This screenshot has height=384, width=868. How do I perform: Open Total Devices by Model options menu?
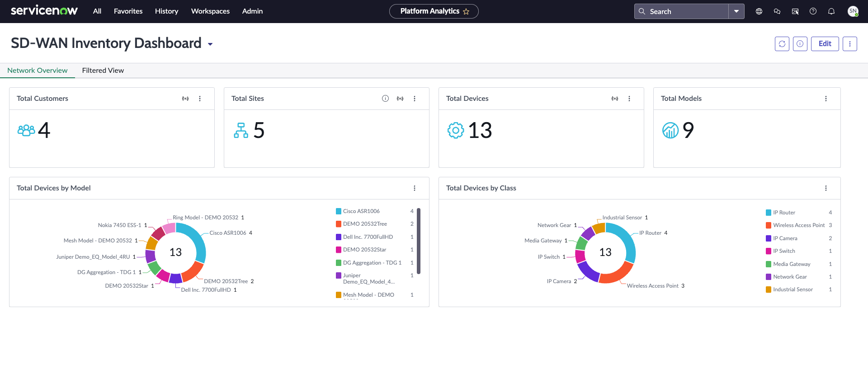coord(415,188)
